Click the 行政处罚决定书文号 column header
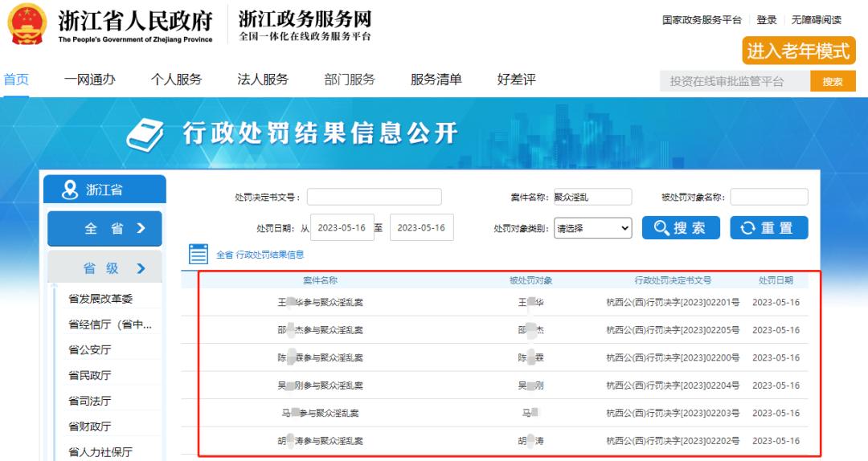Image resolution: width=868 pixels, height=461 pixels. (x=673, y=280)
